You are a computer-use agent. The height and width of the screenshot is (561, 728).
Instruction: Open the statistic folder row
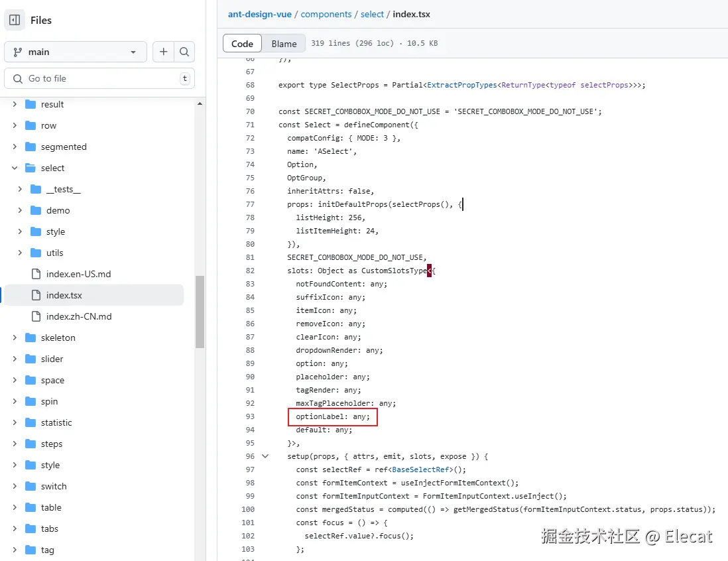[x=93, y=422]
